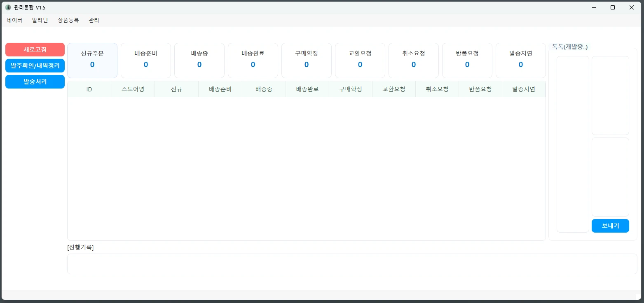Click the 배송준비 column header in table
This screenshot has height=303, width=644.
point(220,89)
